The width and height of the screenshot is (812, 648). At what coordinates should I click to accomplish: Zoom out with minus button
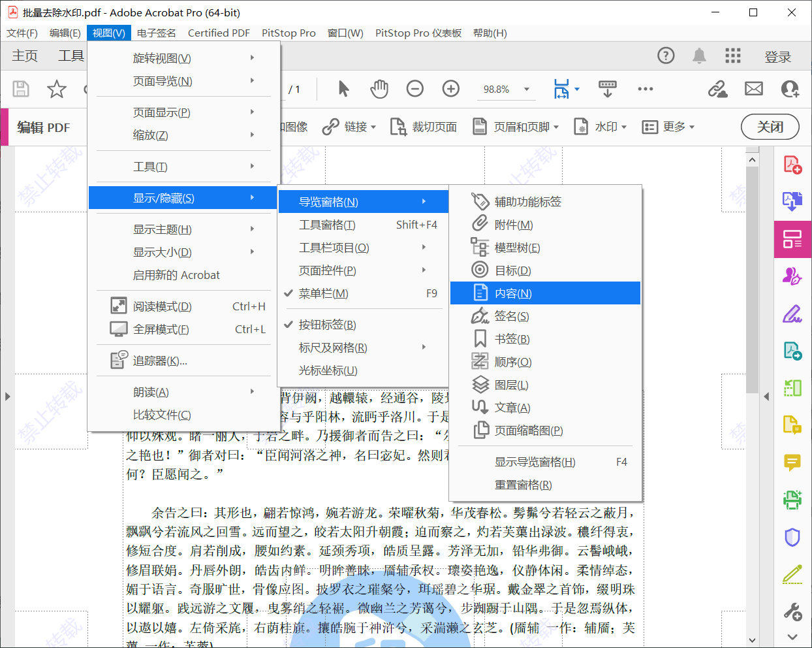tap(415, 89)
